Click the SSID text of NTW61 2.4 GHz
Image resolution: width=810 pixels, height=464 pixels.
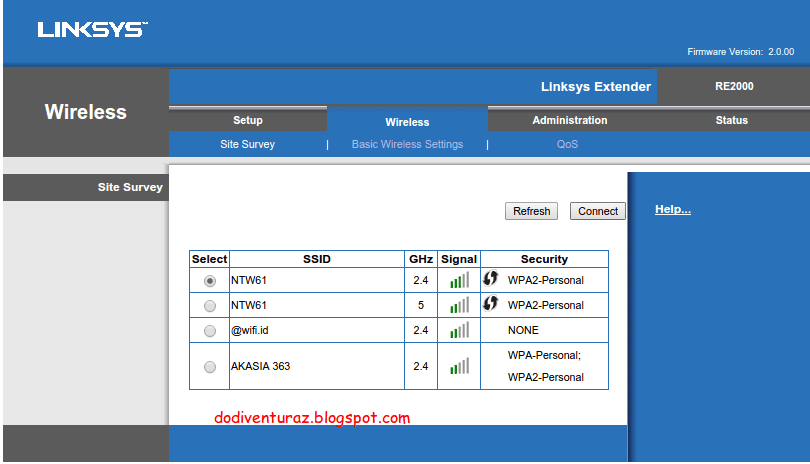[x=248, y=280]
